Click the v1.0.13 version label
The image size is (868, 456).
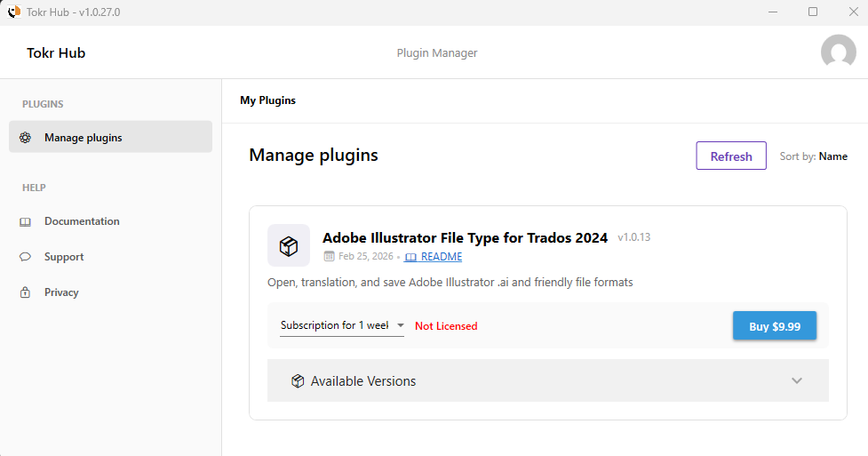(633, 237)
